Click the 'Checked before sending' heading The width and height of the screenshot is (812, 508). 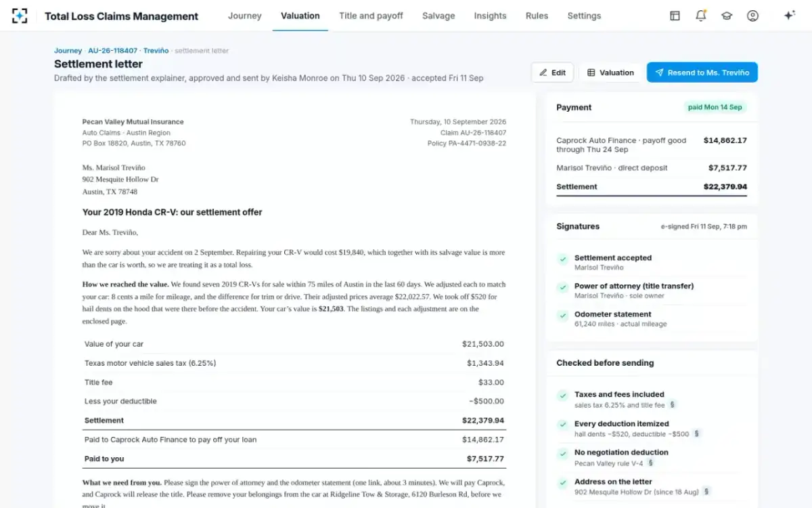pyautogui.click(x=605, y=363)
